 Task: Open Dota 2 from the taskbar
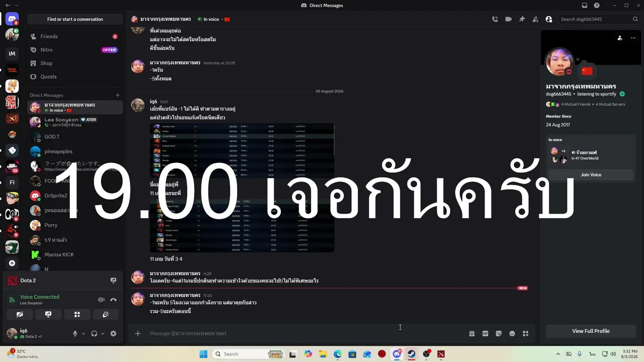(x=441, y=354)
